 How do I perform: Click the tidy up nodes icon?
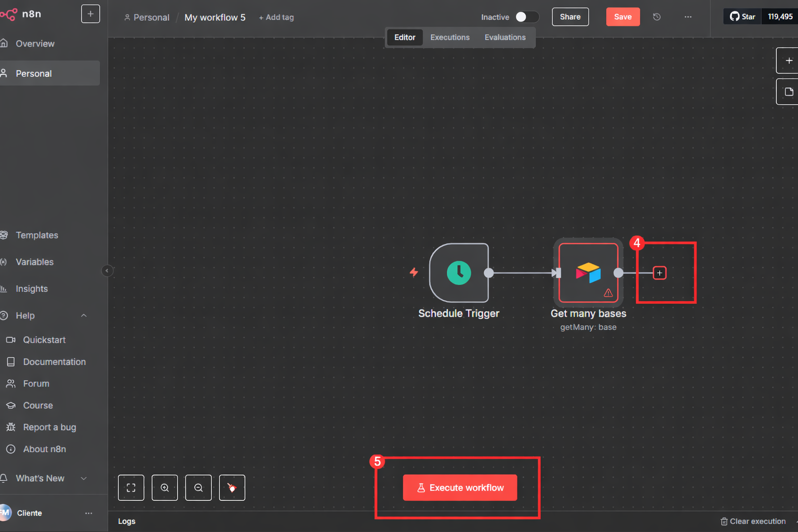tap(232, 488)
